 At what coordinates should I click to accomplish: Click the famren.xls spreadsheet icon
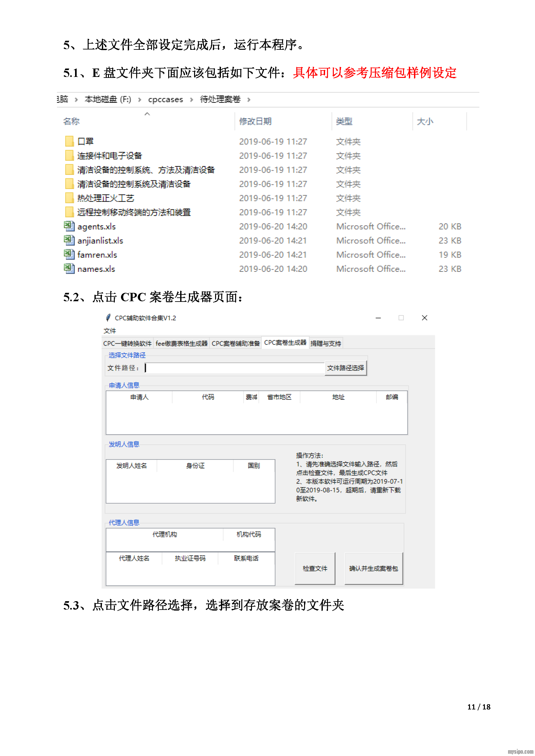(69, 254)
